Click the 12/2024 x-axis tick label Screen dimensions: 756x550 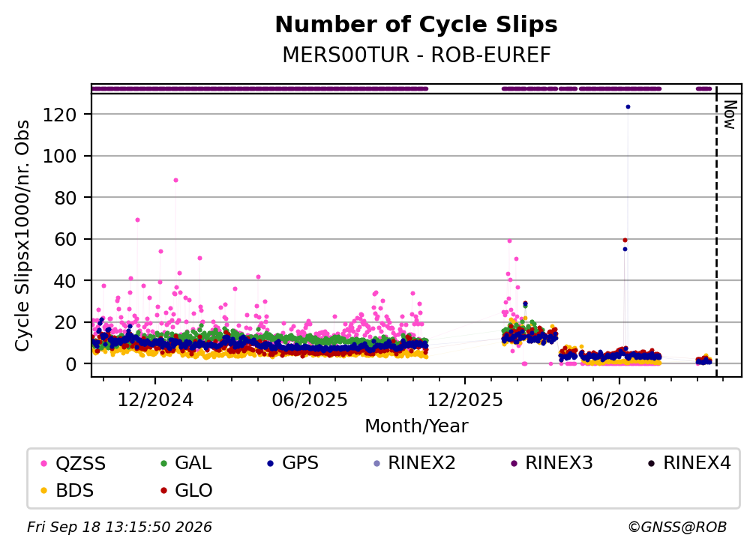click(x=155, y=399)
